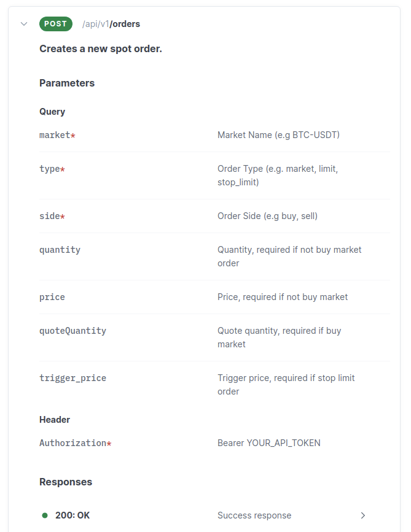Screen dimensions: 411x532
Task: Select the market parameter name
Action: coord(55,135)
